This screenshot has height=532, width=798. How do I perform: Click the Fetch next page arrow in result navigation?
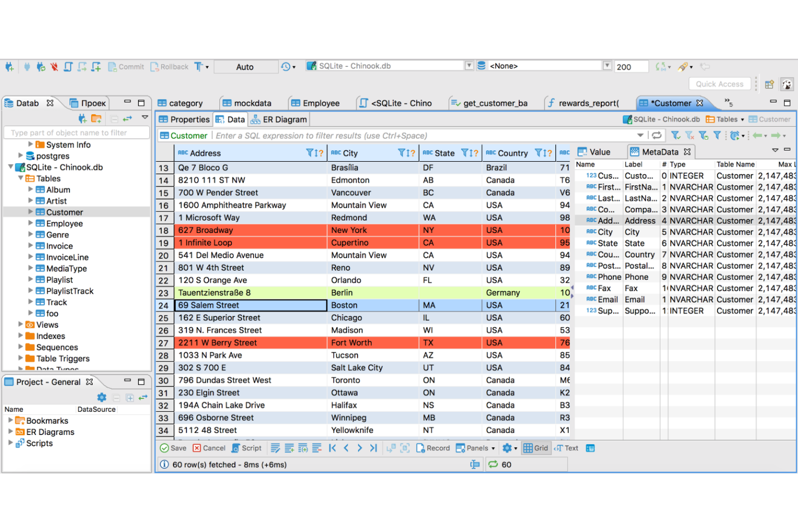click(360, 448)
